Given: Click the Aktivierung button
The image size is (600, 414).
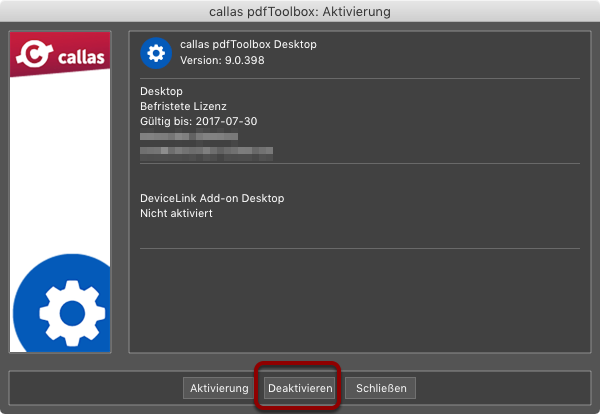Looking at the screenshot, I should (219, 388).
